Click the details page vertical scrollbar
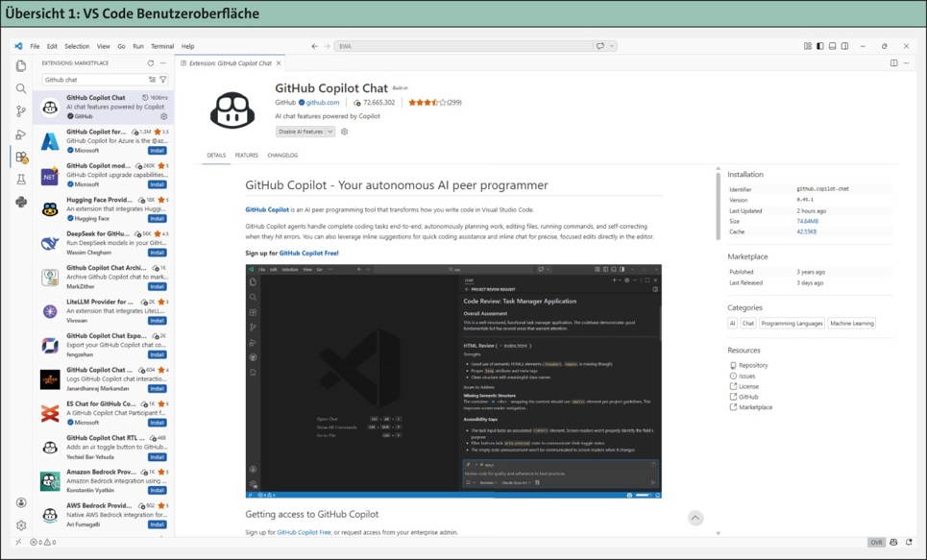Image resolution: width=927 pixels, height=560 pixels. pyautogui.click(x=719, y=207)
